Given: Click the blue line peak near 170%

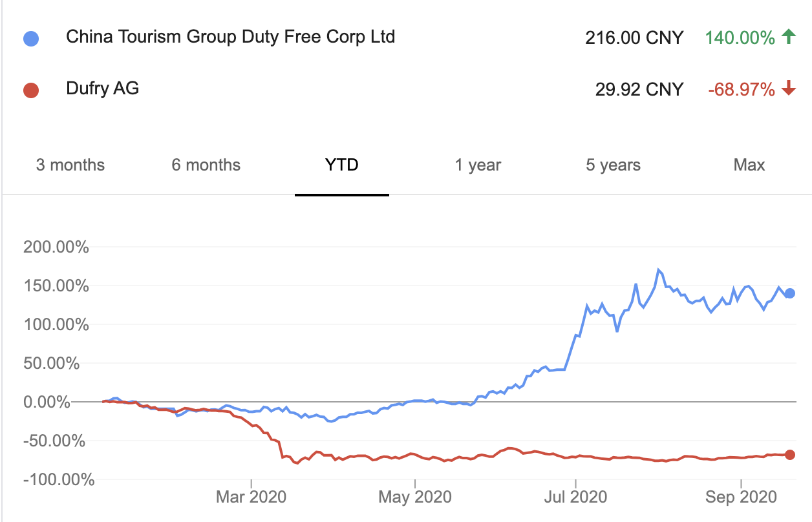Looking at the screenshot, I should click(658, 270).
